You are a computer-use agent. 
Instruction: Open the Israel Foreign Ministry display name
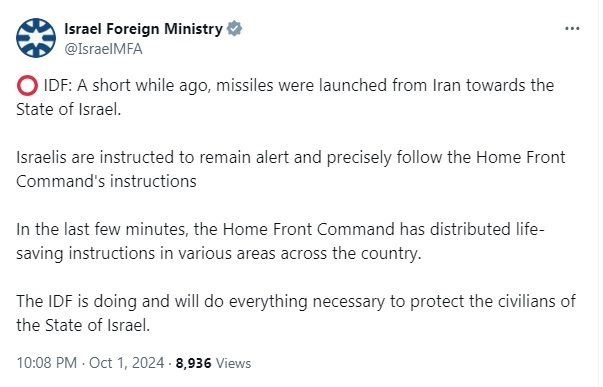[143, 29]
